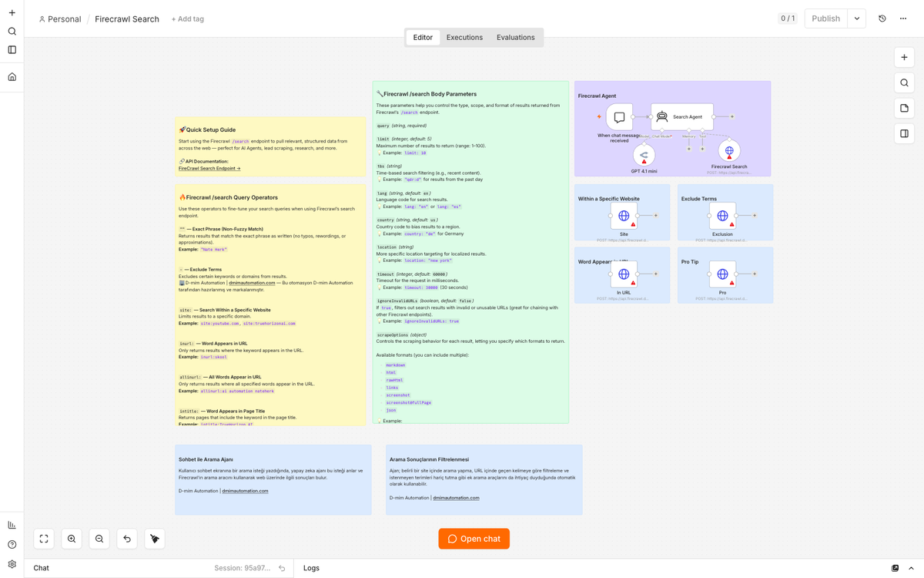Go to the home icon in sidebar
Screen dimensions: 924x578
[x=12, y=77]
